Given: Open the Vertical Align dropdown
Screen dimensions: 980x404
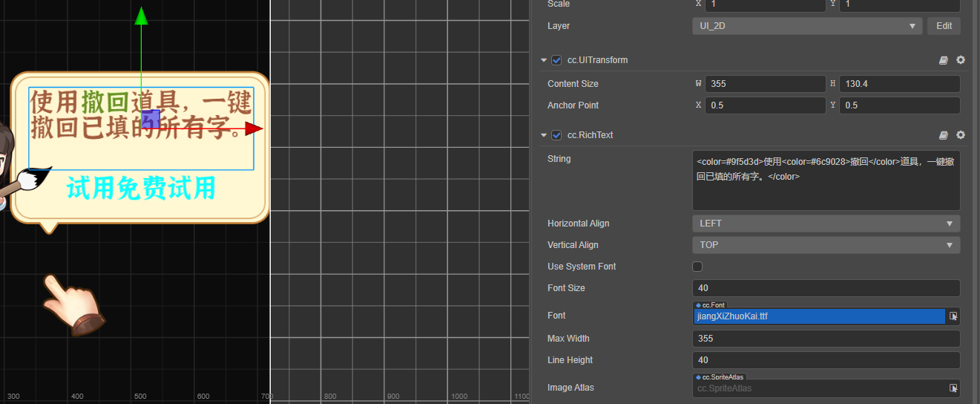Looking at the screenshot, I should pyautogui.click(x=826, y=245).
